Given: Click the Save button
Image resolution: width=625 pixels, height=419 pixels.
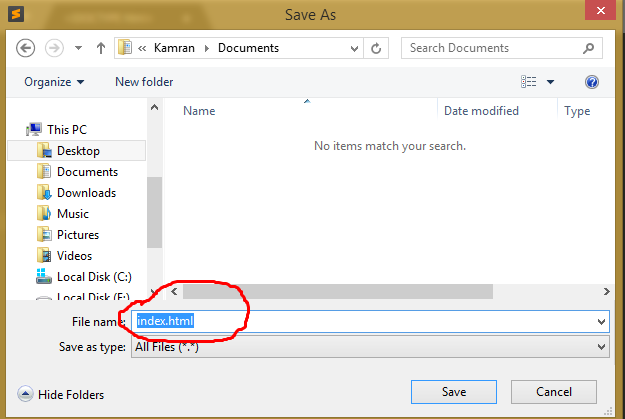Looking at the screenshot, I should [453, 391].
